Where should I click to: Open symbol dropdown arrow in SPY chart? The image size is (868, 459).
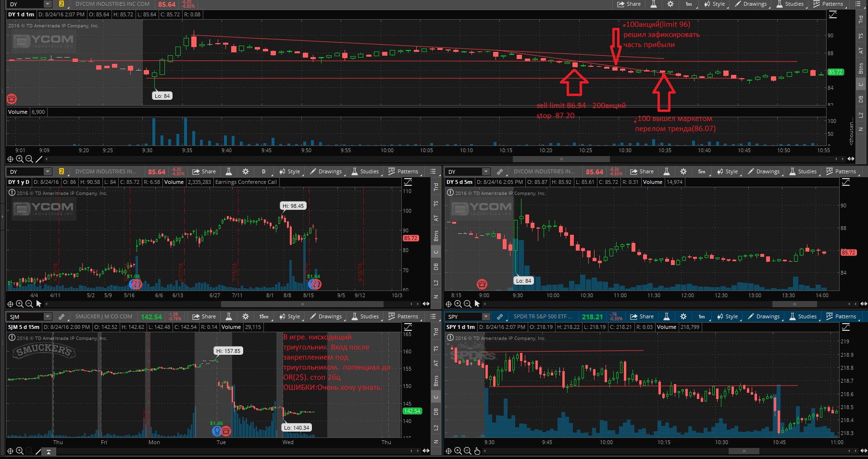coord(485,317)
